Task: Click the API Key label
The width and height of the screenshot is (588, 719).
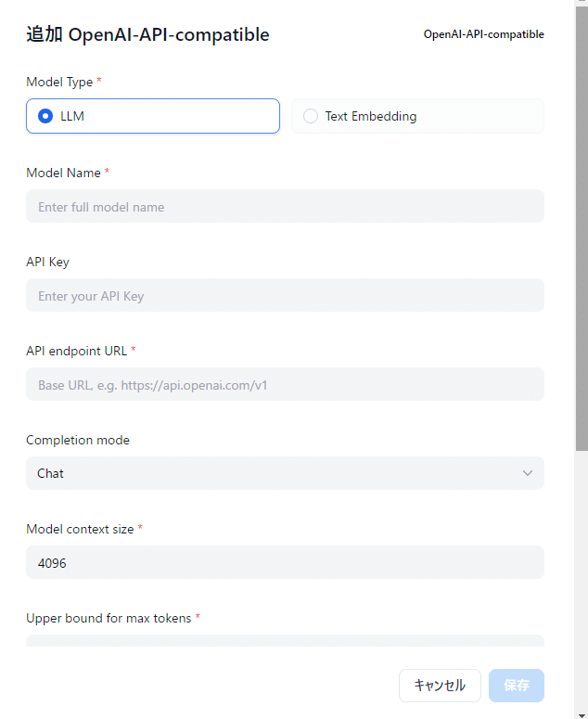Action: pyautogui.click(x=47, y=262)
